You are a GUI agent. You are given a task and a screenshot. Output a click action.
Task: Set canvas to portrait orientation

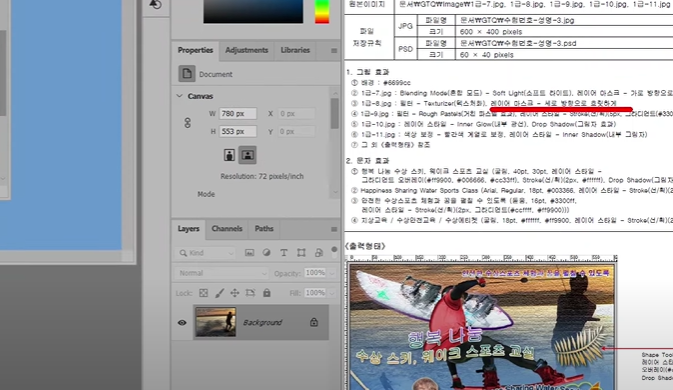click(x=229, y=155)
